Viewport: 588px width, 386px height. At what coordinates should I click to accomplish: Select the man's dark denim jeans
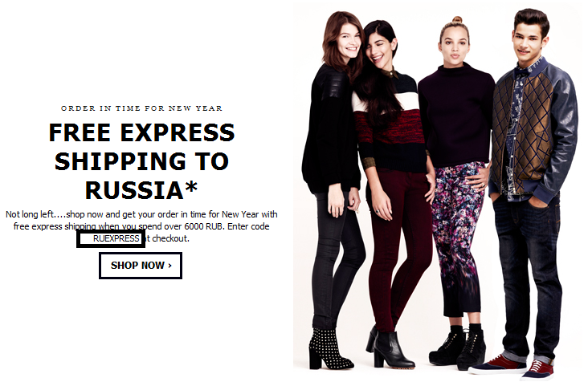[x=529, y=278]
